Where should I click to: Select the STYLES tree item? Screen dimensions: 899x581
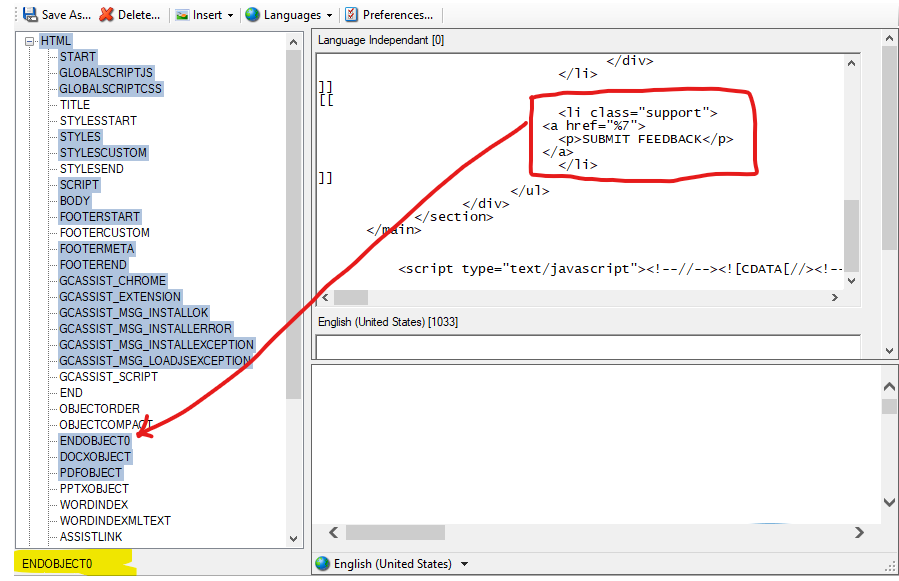click(80, 137)
